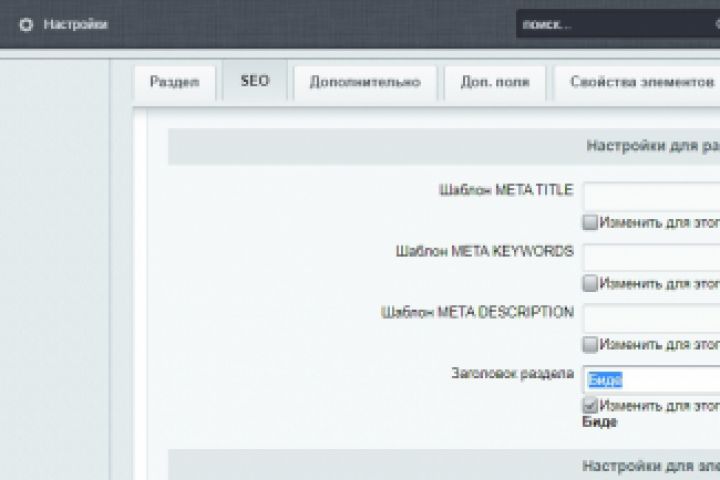Click the Шаблон META TITLE label

coord(506,189)
